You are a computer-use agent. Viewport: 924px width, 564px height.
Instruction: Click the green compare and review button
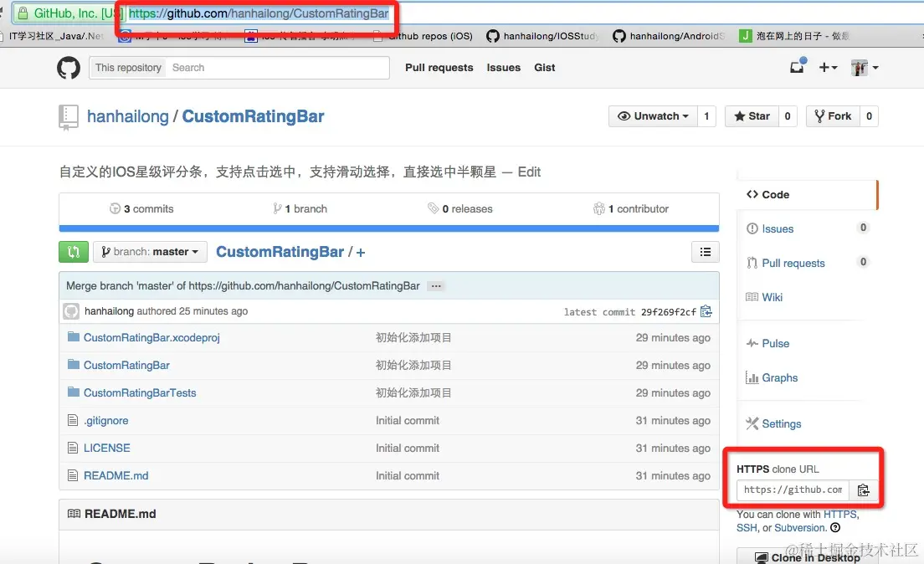[x=74, y=252]
